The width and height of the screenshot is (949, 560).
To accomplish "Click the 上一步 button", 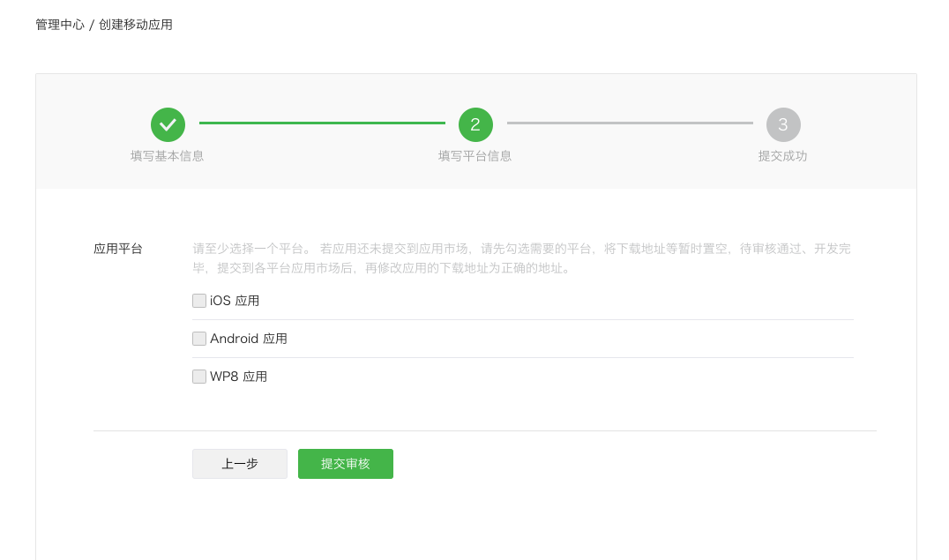I will tap(239, 464).
